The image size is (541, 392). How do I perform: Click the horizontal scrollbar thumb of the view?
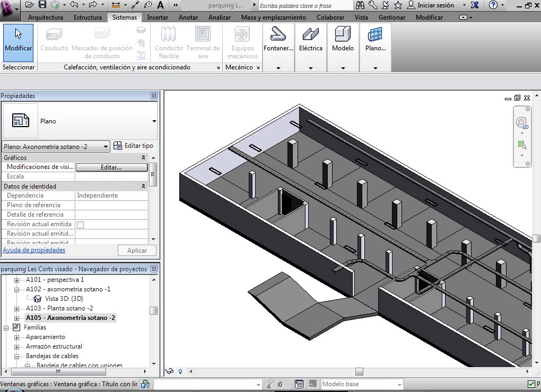point(359,372)
